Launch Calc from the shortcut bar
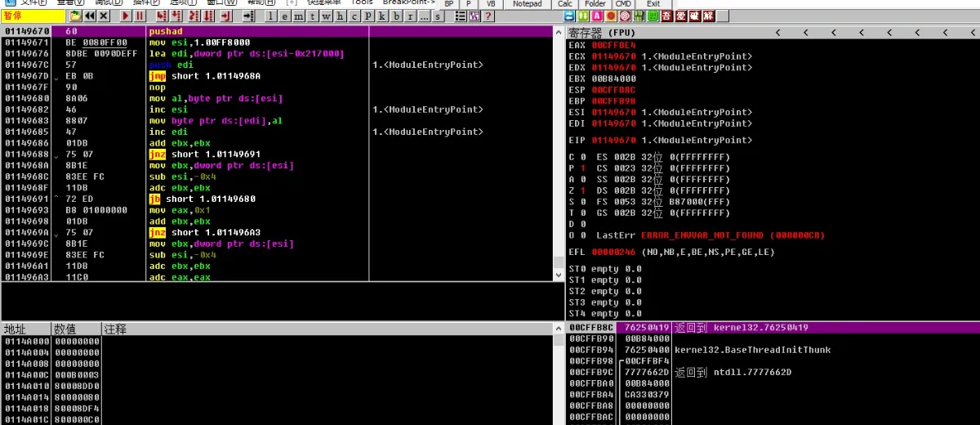This screenshot has height=425, width=980. point(565,4)
